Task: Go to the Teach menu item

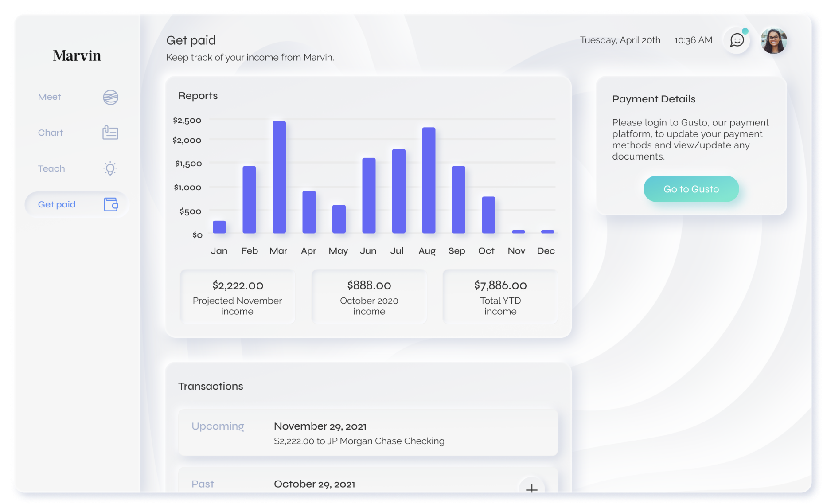Action: [x=76, y=168]
